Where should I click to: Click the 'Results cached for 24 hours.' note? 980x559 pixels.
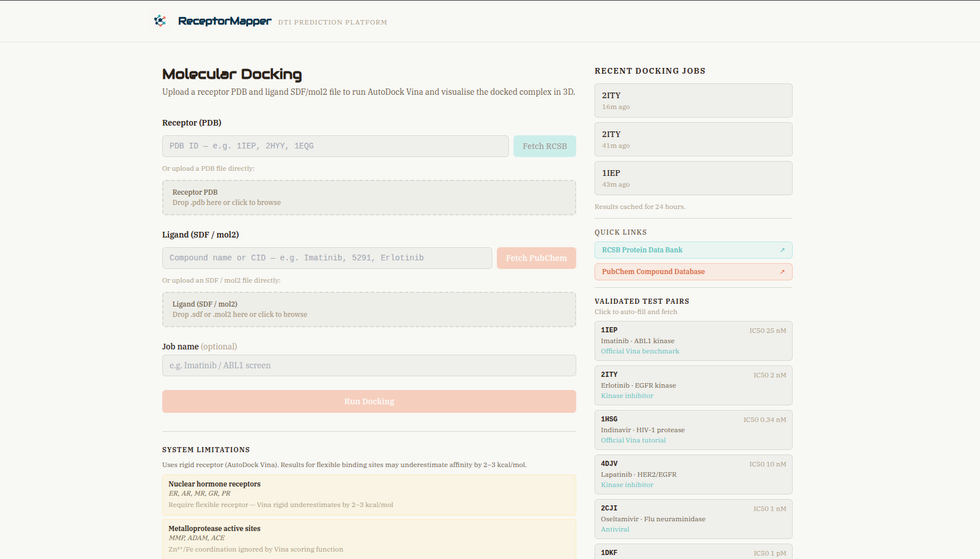coord(640,207)
